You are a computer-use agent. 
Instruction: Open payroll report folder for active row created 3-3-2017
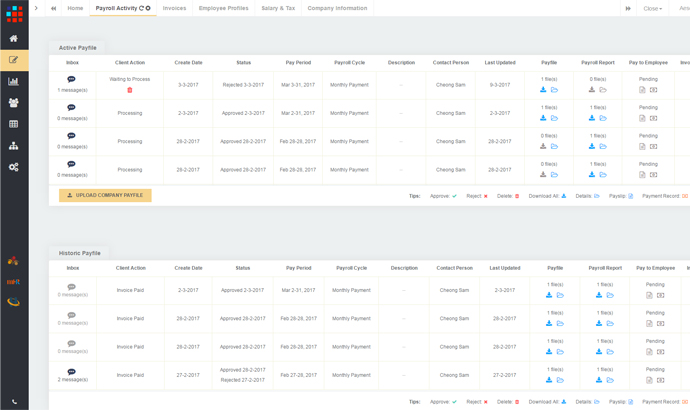click(x=603, y=90)
